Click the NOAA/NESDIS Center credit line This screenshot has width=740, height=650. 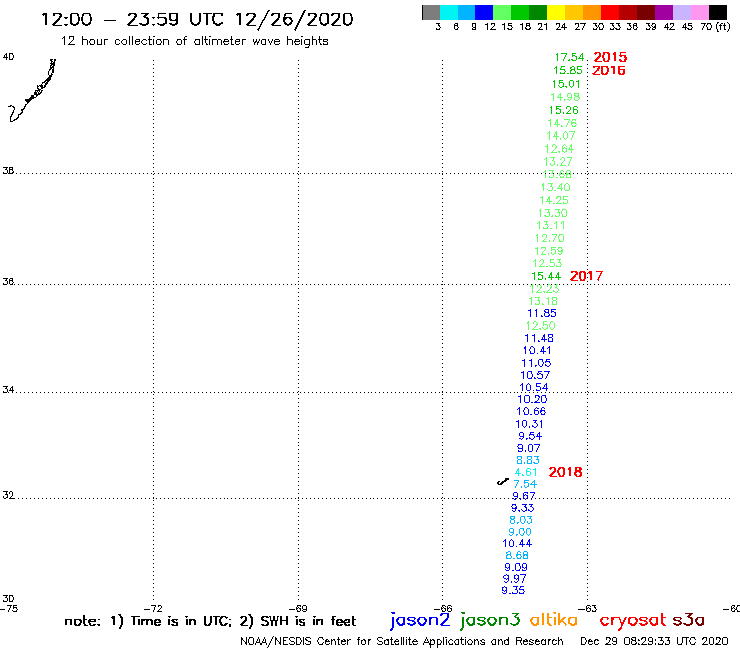402,641
